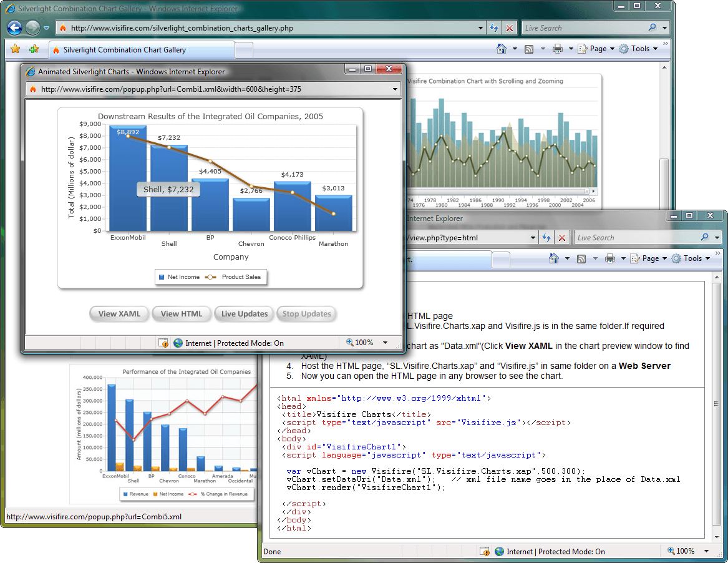The height and width of the screenshot is (563, 728).
Task: Click the main window address bar URL
Action: (x=182, y=28)
